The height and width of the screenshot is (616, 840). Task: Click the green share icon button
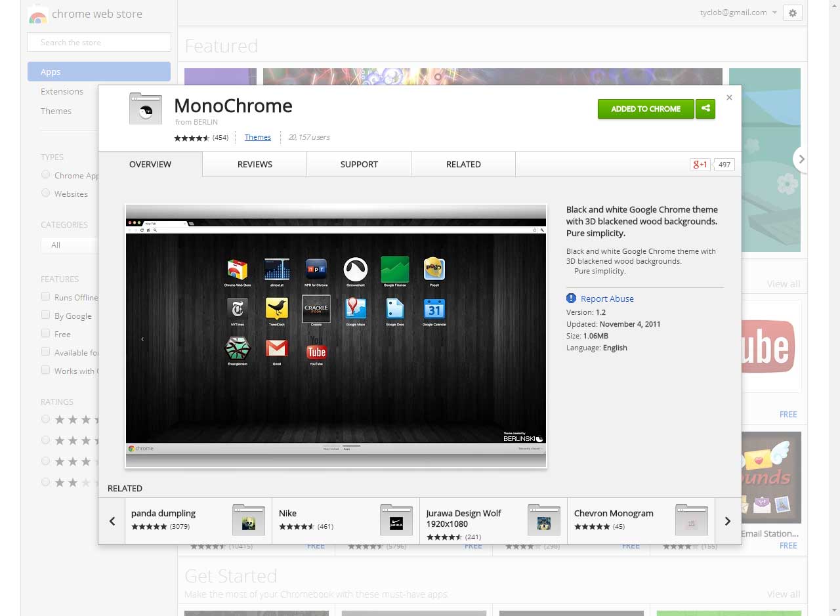705,109
